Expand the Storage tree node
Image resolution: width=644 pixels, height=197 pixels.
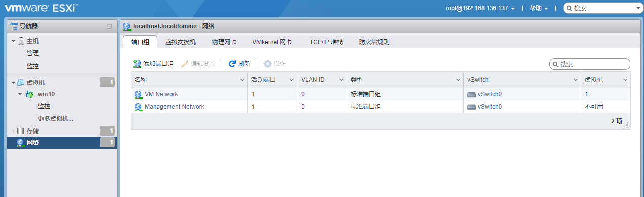(14, 131)
